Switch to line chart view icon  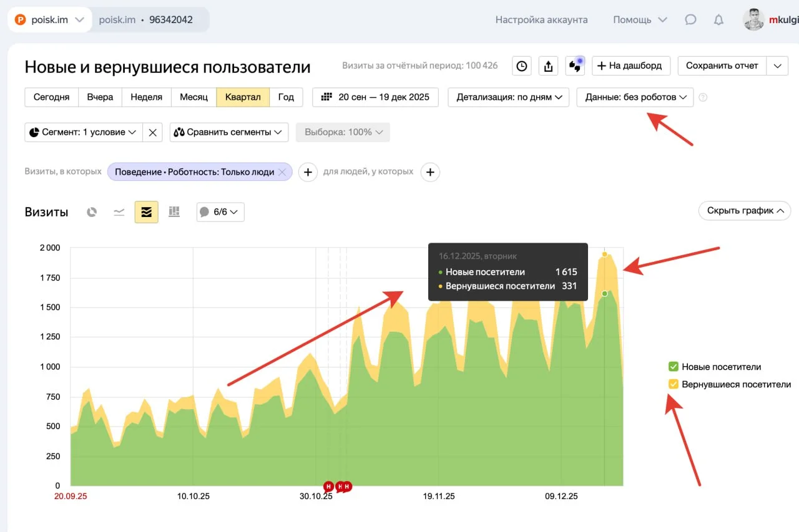click(x=119, y=212)
